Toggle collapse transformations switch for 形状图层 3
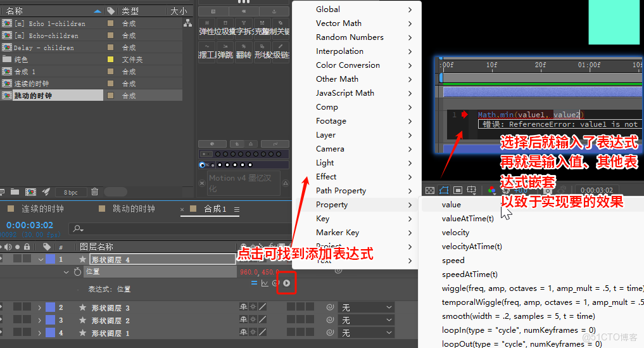 pos(253,307)
